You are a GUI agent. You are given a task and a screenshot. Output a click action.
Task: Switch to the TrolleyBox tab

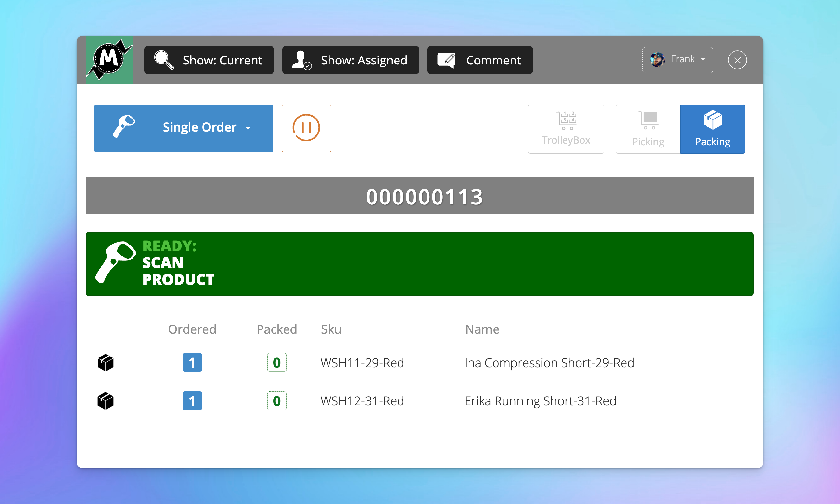(566, 129)
